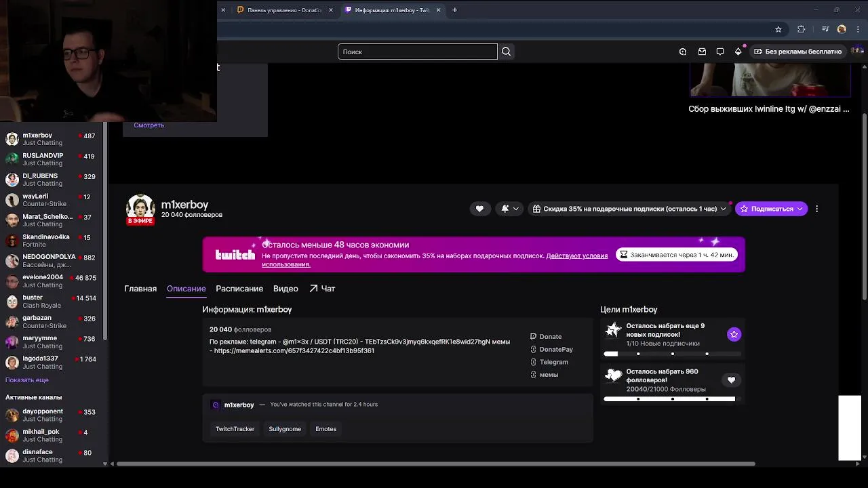
Task: Select the Описание tab
Action: coord(186,289)
